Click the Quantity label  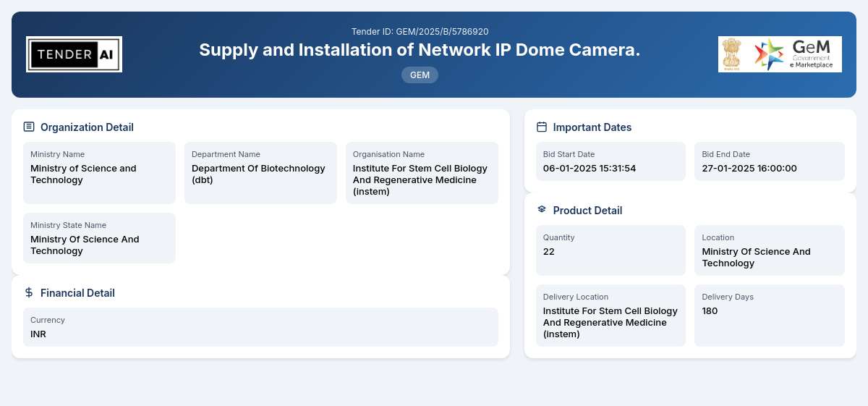(x=558, y=237)
